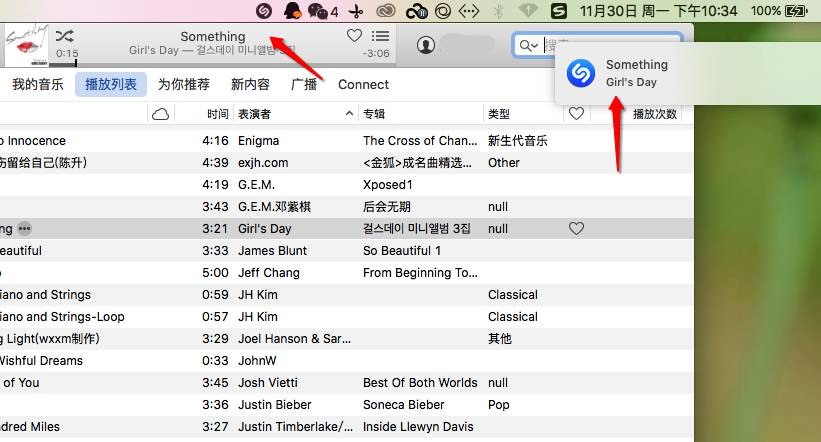
Task: Sort by 专辑 column header
Action: point(374,114)
